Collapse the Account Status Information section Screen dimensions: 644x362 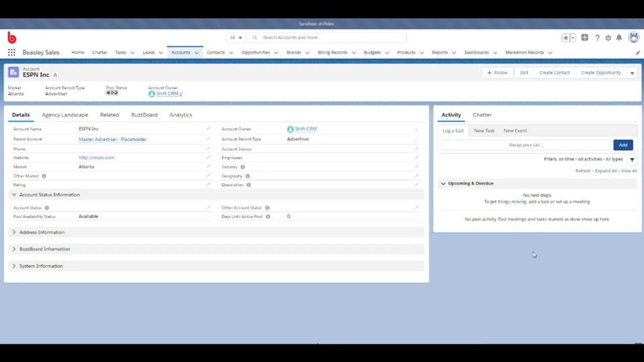click(x=14, y=195)
